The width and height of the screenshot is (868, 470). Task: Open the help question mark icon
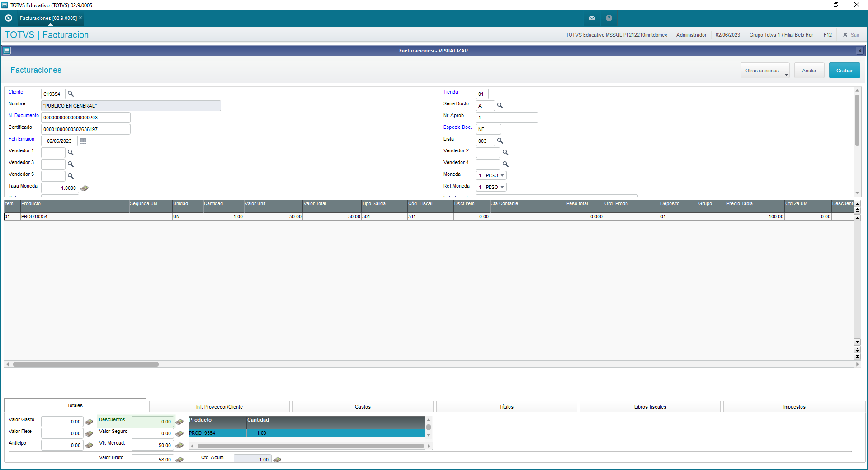(609, 18)
